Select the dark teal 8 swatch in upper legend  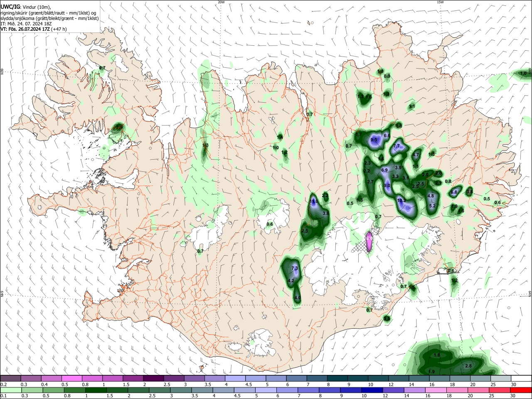(337, 379)
